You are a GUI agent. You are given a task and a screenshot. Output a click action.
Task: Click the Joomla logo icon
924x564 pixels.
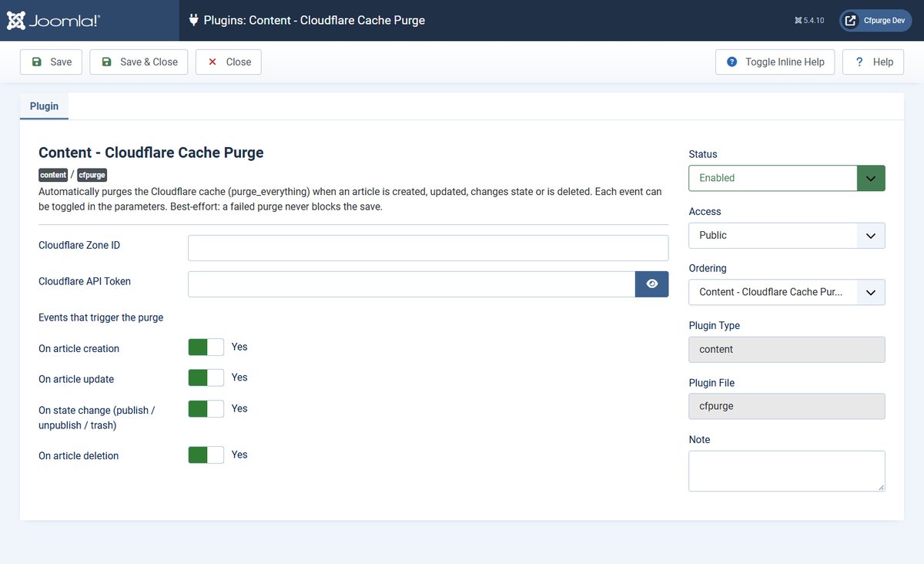pos(15,21)
